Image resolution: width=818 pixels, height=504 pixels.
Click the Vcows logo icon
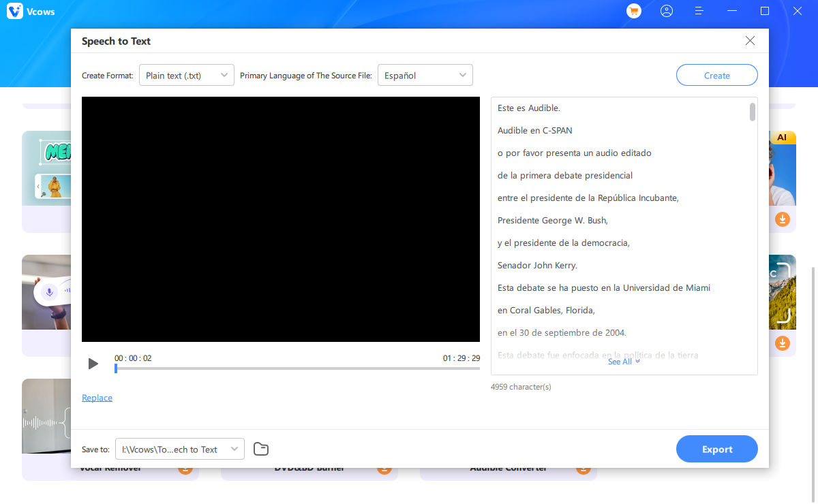(15, 12)
